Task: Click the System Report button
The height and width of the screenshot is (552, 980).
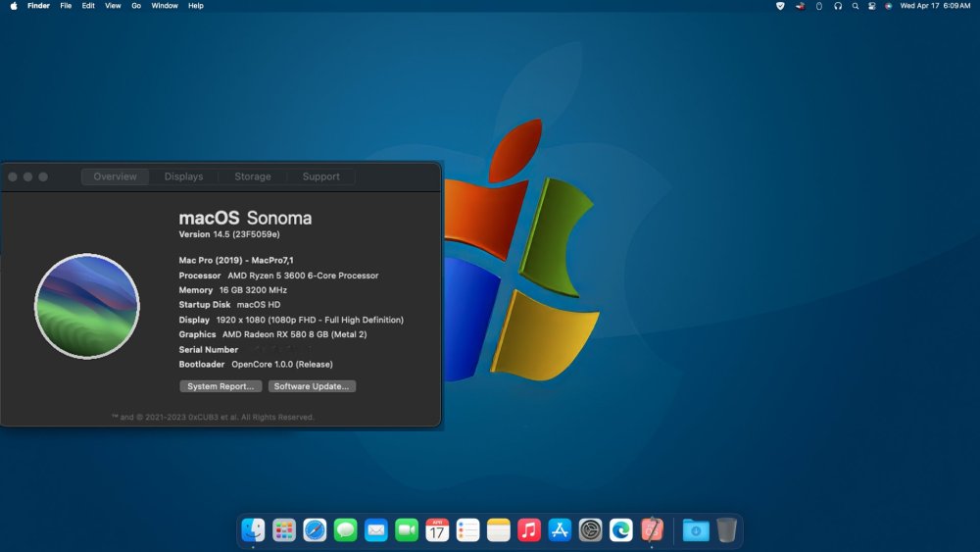Action: click(220, 386)
